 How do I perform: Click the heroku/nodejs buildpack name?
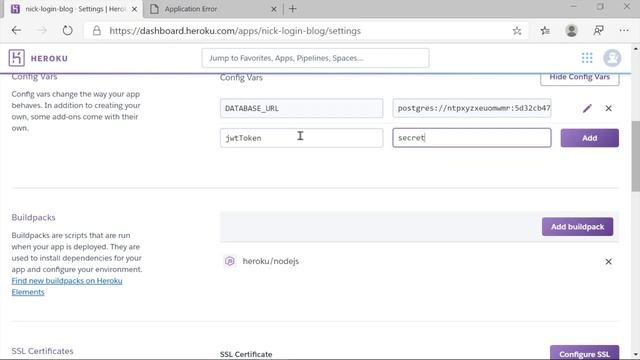click(271, 261)
